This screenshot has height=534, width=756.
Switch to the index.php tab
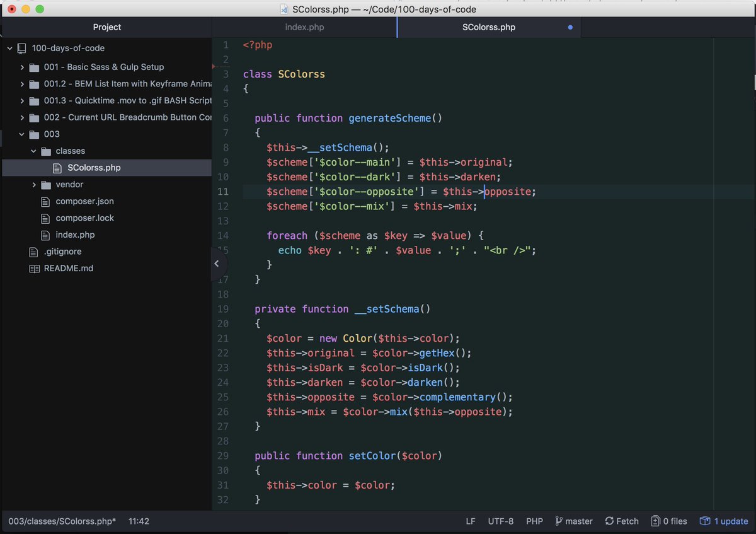[x=305, y=28]
